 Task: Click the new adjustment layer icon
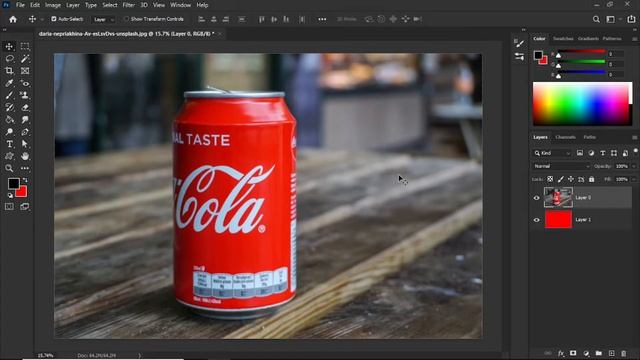click(586, 353)
